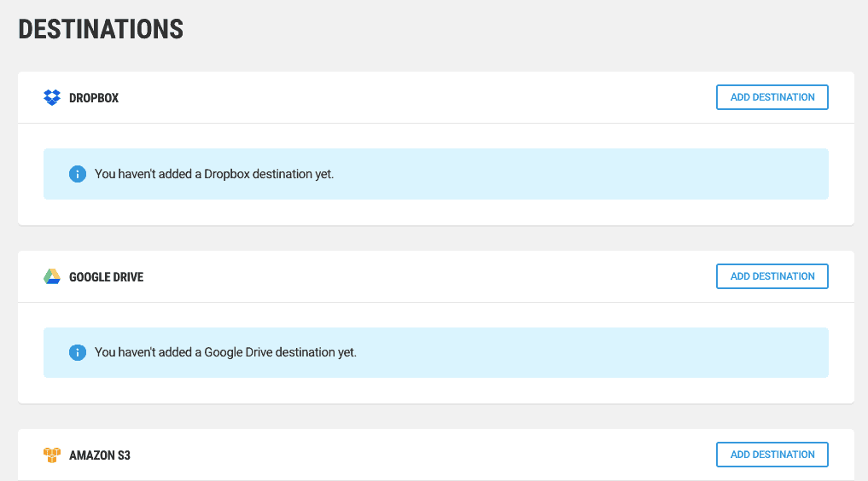Click the empty part of the Google Drive blue notice banner

592,353
